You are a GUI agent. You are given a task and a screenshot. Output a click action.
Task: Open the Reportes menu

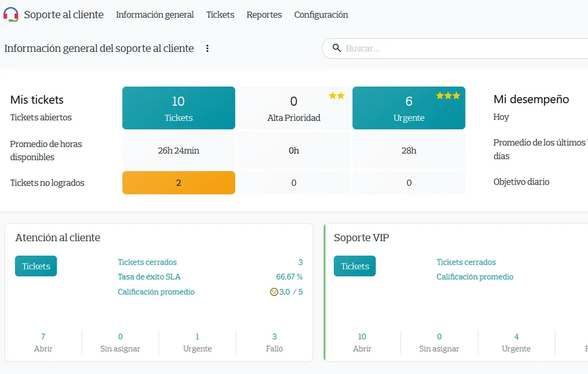[x=264, y=14]
